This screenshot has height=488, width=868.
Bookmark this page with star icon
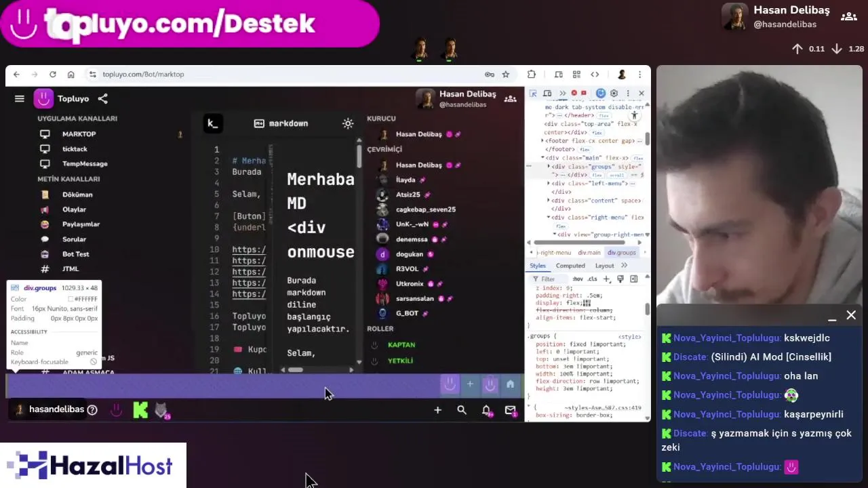pos(505,75)
